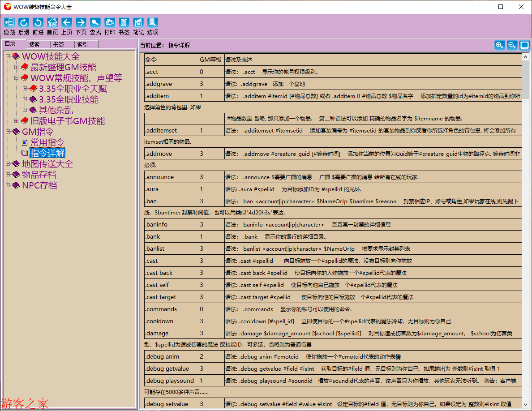Viewport: 532px width, 411px height.
Task: Click the 隐藏 (hide panel) toolbar icon
Action: pyautogui.click(x=9, y=22)
